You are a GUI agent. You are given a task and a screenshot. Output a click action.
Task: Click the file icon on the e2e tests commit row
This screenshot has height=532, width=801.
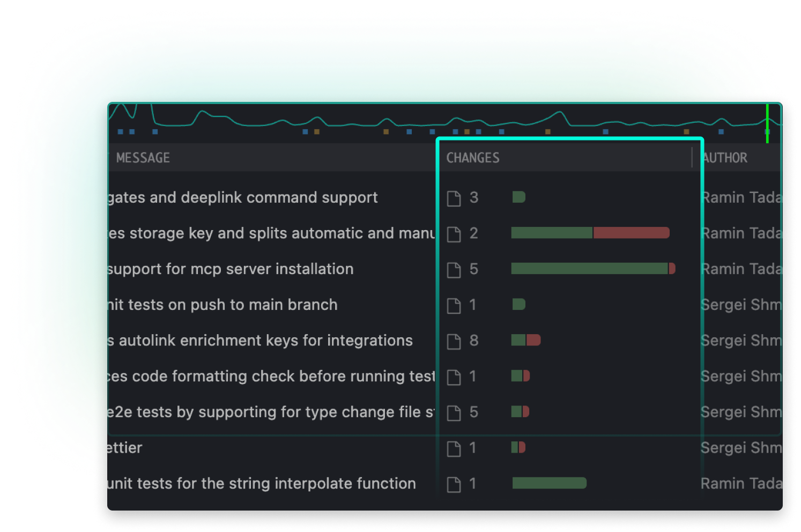pyautogui.click(x=455, y=412)
